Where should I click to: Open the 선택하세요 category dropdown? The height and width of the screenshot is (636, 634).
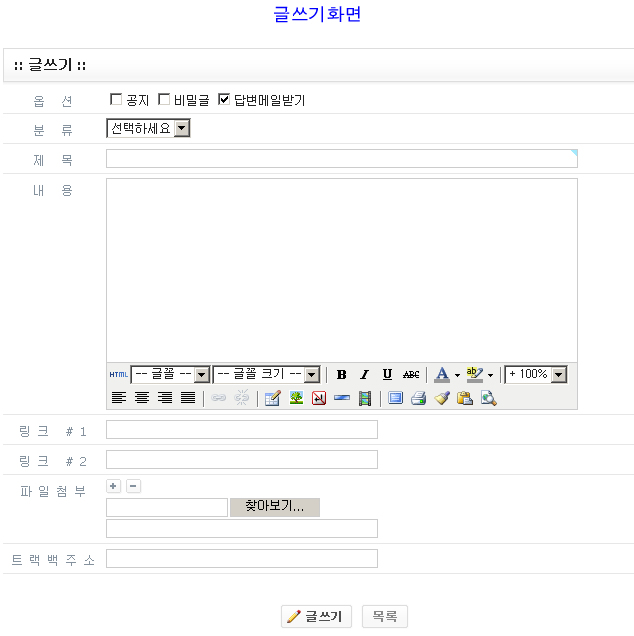[148, 128]
